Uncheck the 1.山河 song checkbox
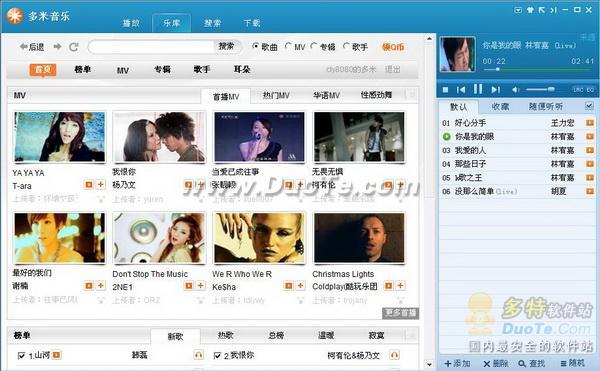 (21, 355)
